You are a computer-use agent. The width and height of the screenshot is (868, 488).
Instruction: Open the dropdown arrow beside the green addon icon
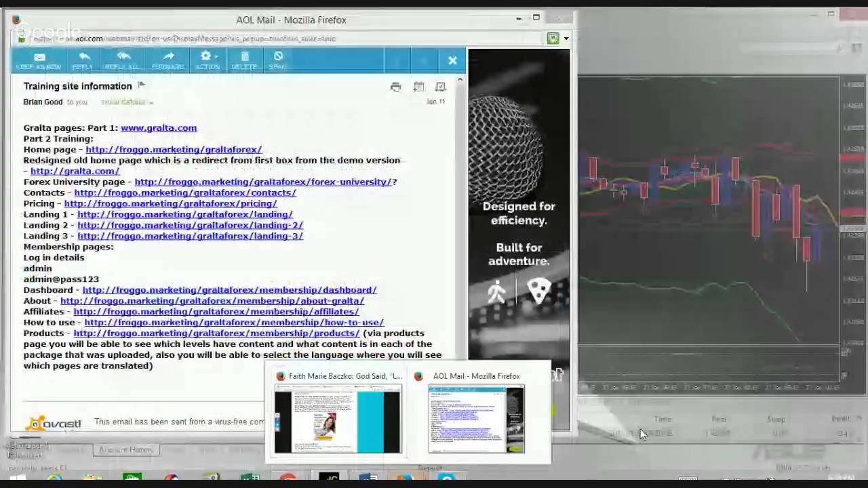pyautogui.click(x=566, y=39)
